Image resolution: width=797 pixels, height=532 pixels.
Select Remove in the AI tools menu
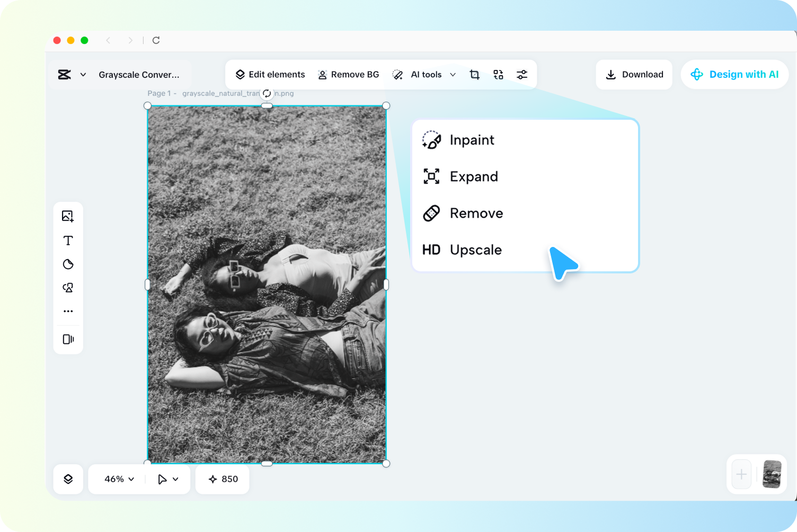click(x=475, y=213)
